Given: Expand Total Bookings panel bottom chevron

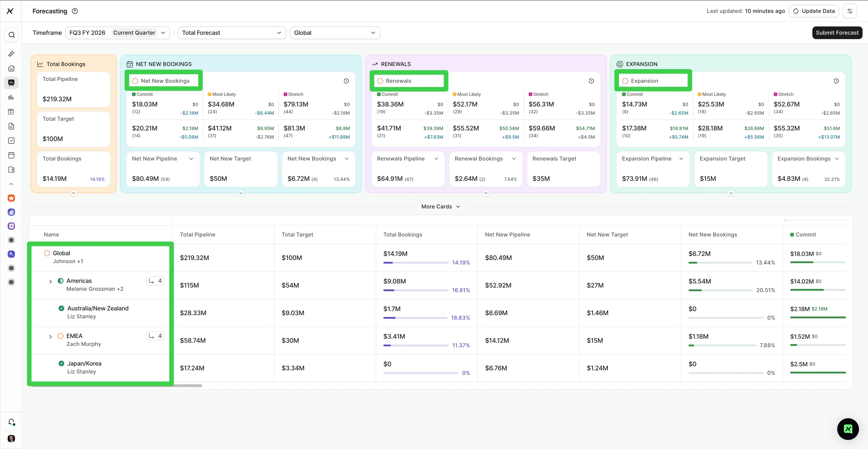Looking at the screenshot, I should coord(74,193).
